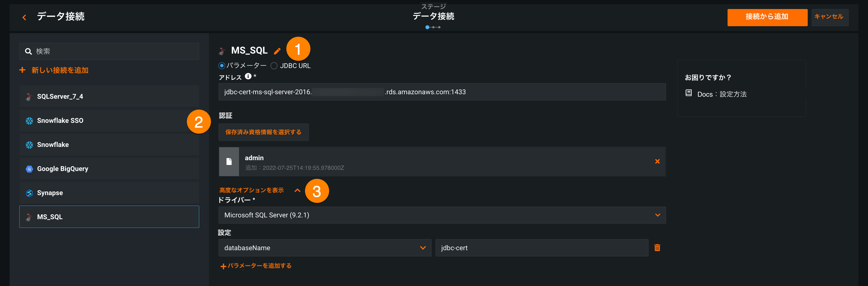
Task: Click パラメーターを追加する link
Action: click(x=256, y=266)
